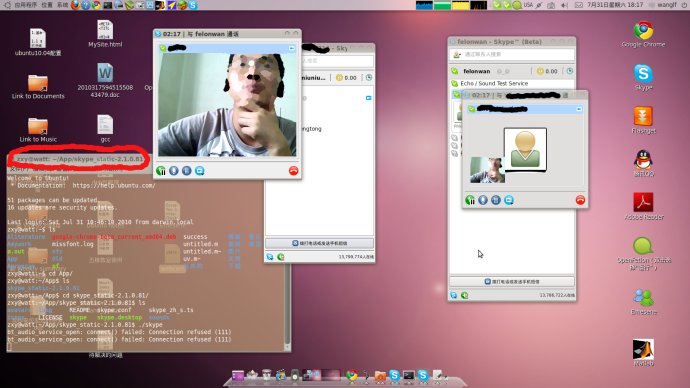This screenshot has width=690, height=388.
Task: Click the clock icon beside credit in felonwan window
Action: coord(569,71)
